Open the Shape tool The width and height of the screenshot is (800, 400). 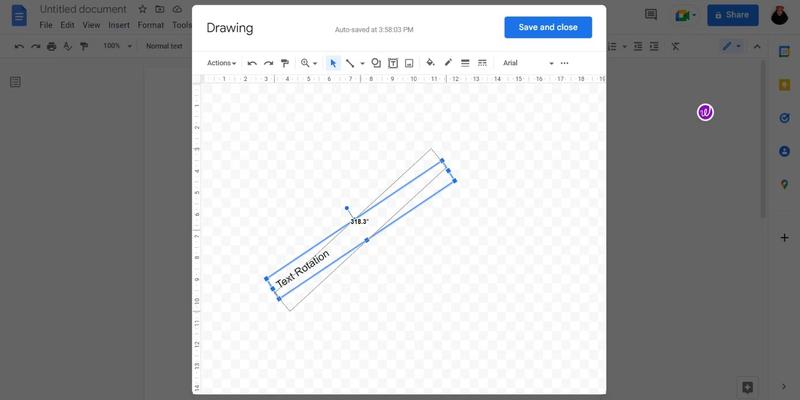coord(376,63)
